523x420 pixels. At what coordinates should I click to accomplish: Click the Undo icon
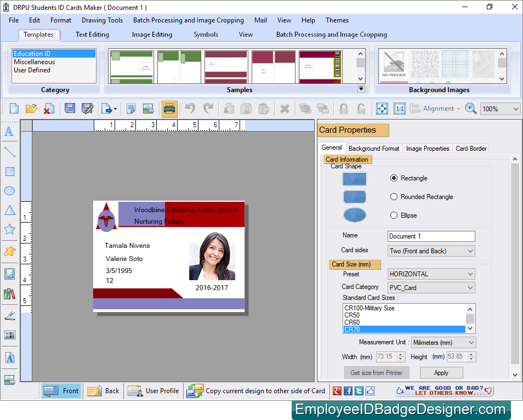click(x=190, y=108)
